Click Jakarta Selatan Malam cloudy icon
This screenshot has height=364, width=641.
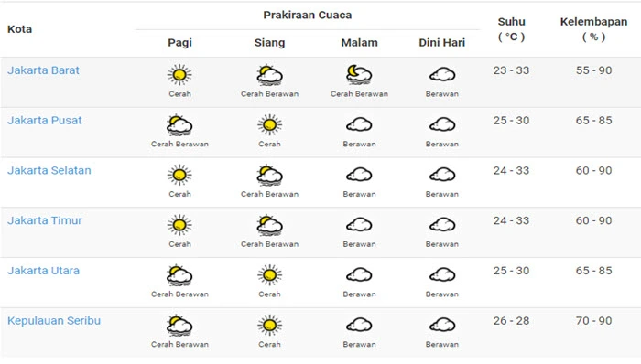[359, 175]
